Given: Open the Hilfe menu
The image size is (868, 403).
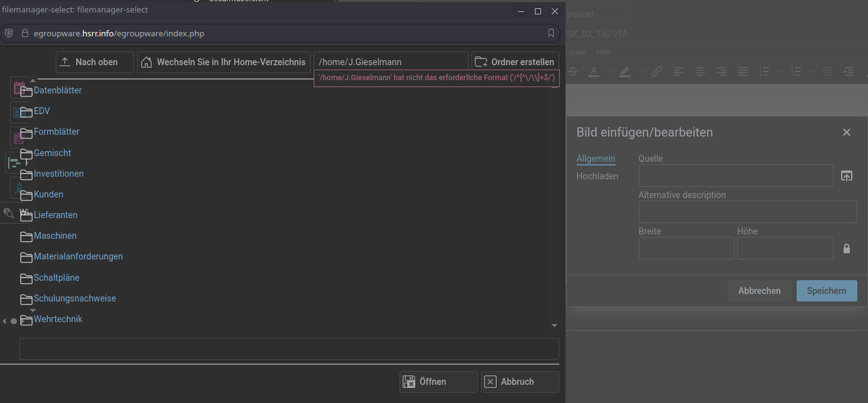Looking at the screenshot, I should [x=603, y=52].
